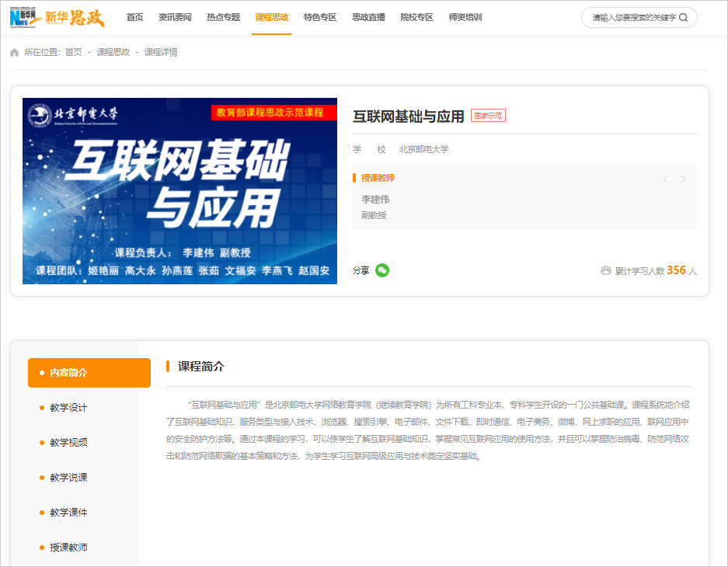Open the 首页 navigation menu item
The image size is (728, 567).
tap(134, 18)
